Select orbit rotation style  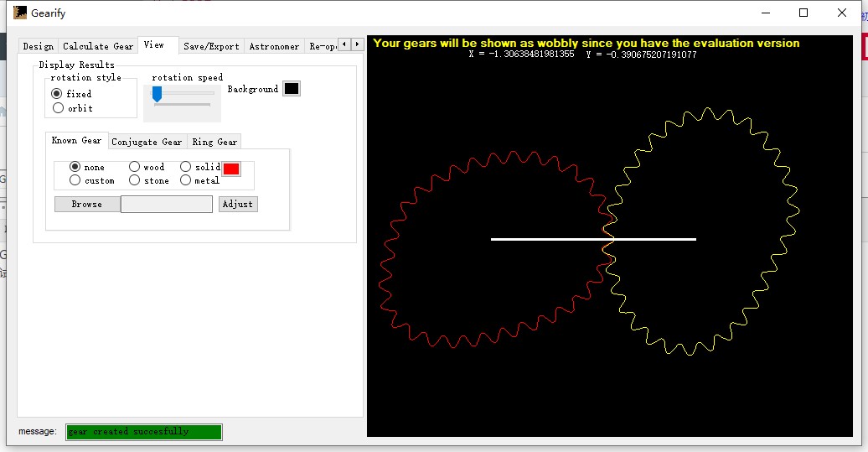click(x=73, y=108)
